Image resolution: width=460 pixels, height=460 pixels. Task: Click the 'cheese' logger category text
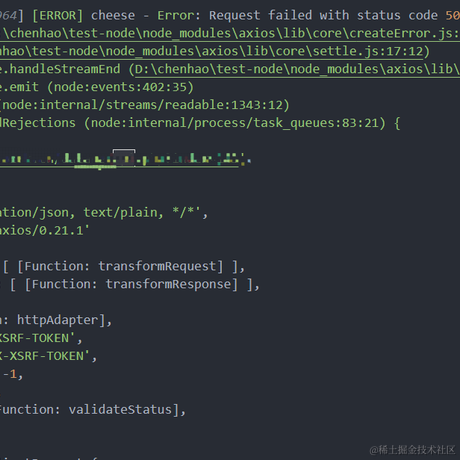(113, 16)
